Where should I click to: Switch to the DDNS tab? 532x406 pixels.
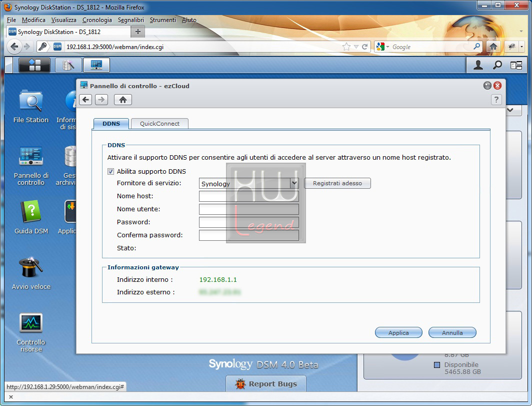click(111, 124)
